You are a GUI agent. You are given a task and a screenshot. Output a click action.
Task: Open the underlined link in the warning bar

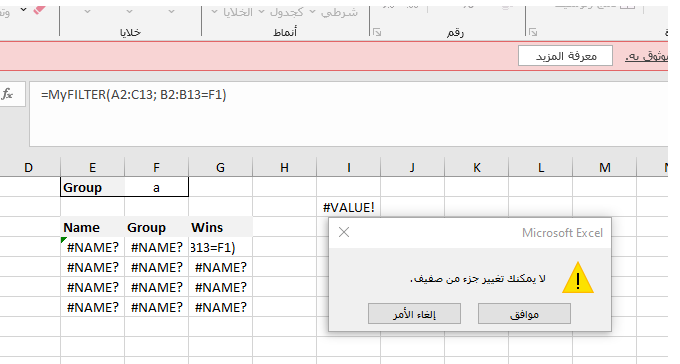[646, 56]
